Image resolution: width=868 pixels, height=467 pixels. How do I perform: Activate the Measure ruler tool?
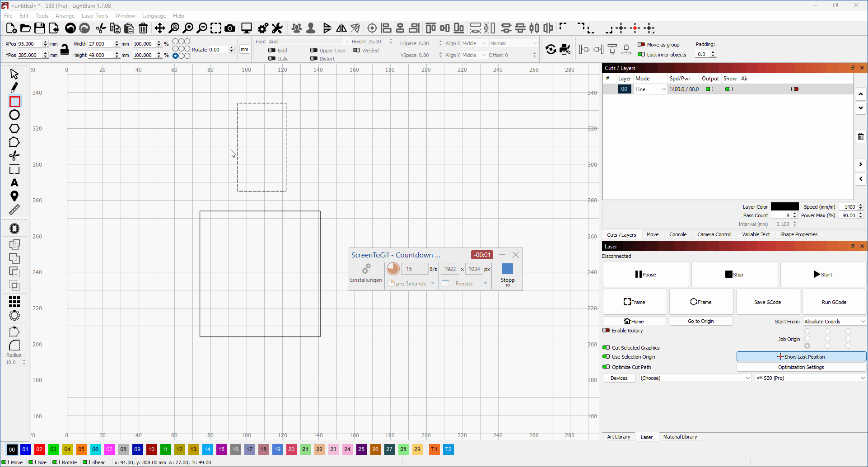(x=14, y=210)
